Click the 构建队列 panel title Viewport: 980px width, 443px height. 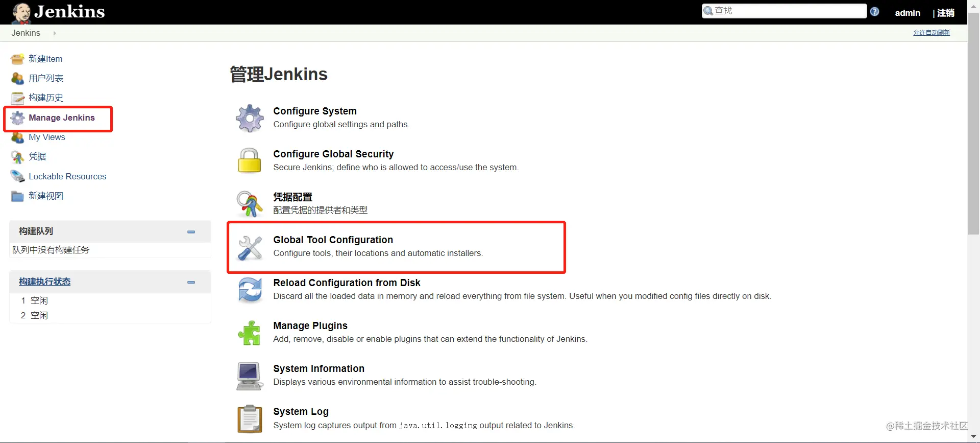[x=36, y=231]
